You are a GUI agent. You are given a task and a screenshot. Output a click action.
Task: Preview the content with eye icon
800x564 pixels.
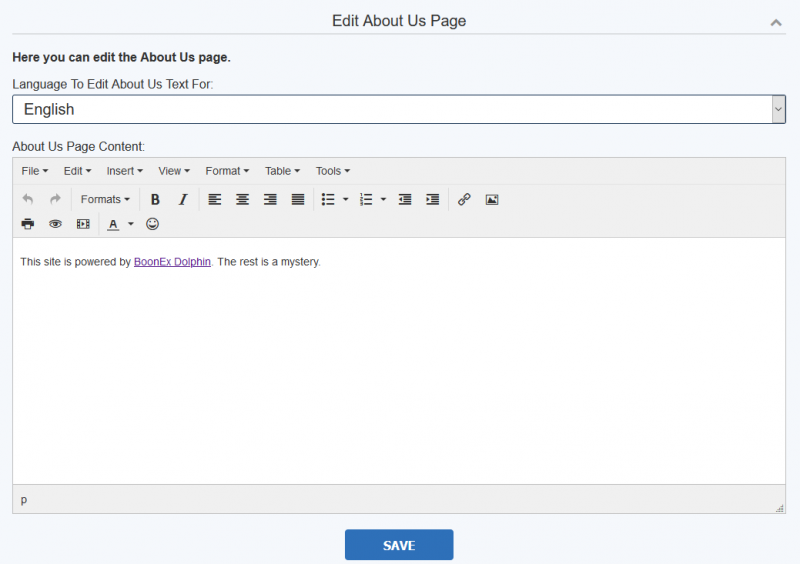click(x=55, y=224)
